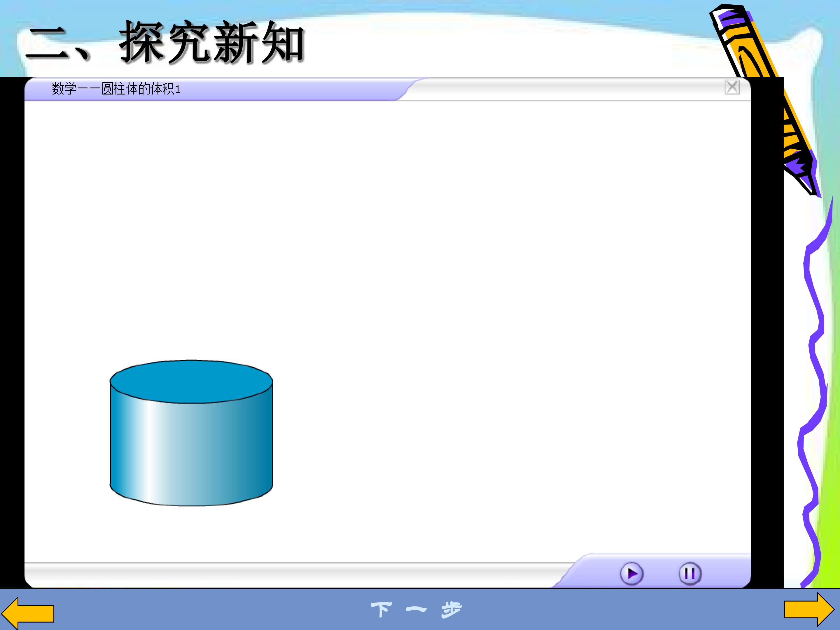Go to previous slide with left arrow
The height and width of the screenshot is (630, 840).
[x=28, y=613]
